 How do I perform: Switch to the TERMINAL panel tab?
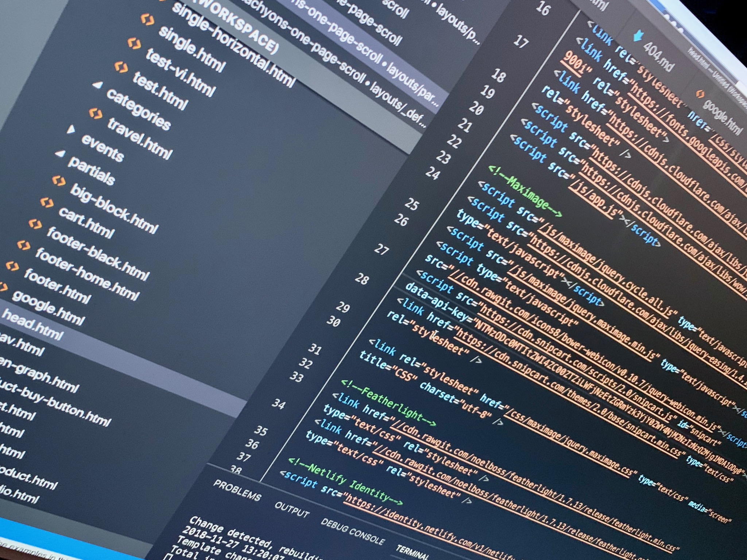click(412, 553)
